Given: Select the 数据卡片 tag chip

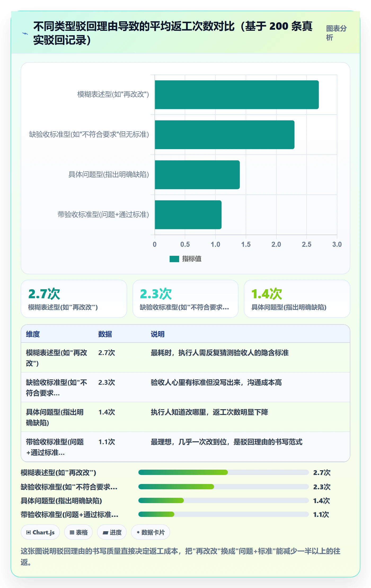Looking at the screenshot, I should (x=151, y=532).
